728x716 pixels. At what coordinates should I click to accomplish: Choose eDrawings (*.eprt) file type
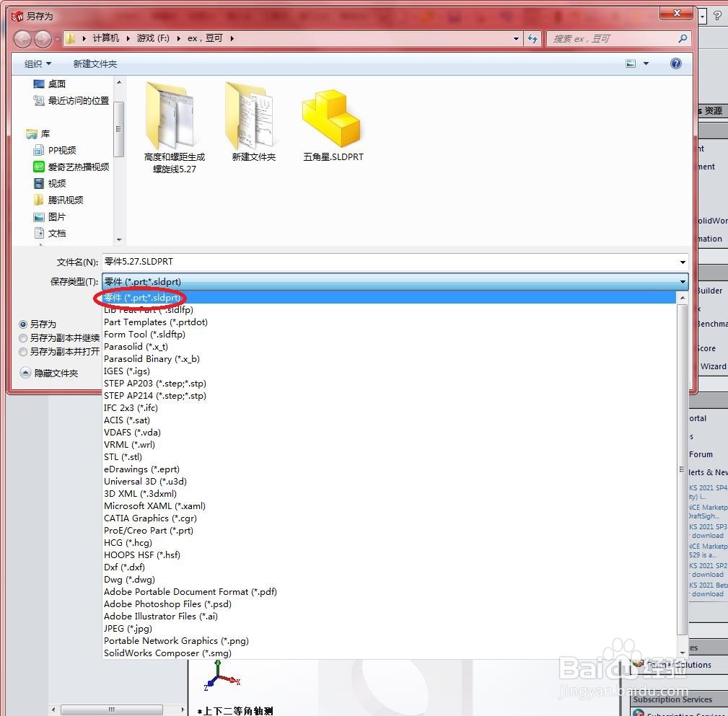tap(389, 469)
